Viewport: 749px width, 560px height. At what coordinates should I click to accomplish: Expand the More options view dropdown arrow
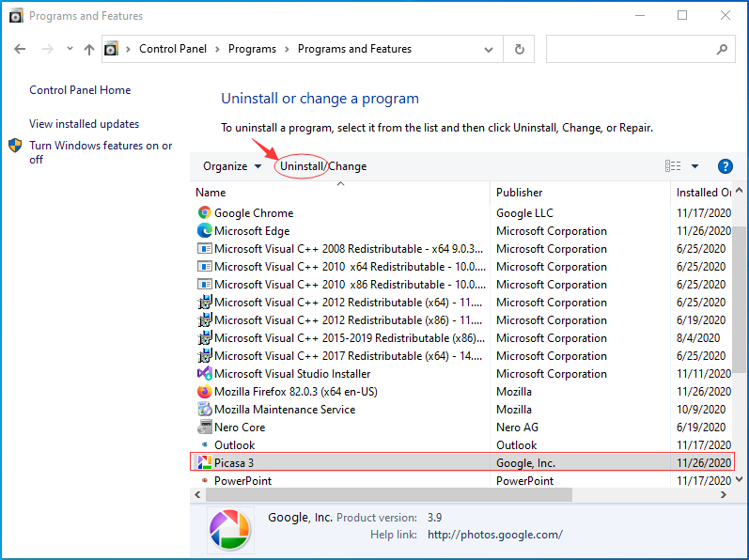tap(694, 166)
